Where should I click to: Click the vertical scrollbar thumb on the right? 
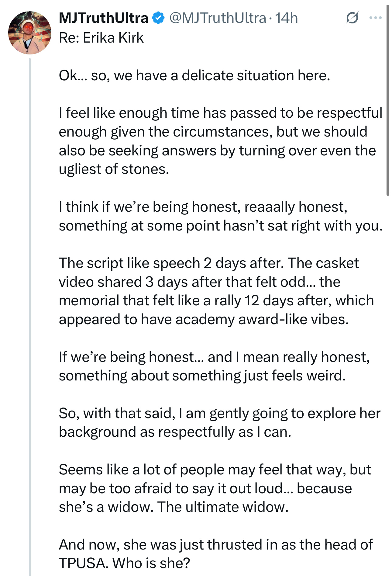(x=388, y=100)
